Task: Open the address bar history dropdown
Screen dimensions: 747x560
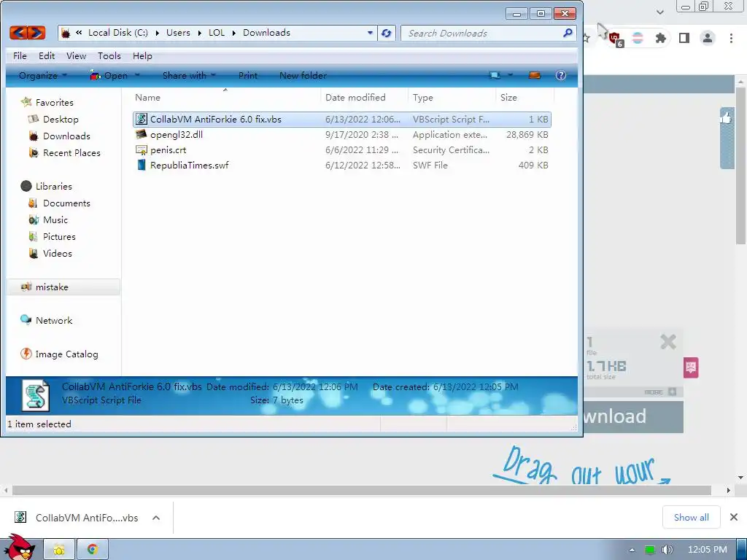Action: point(370,33)
